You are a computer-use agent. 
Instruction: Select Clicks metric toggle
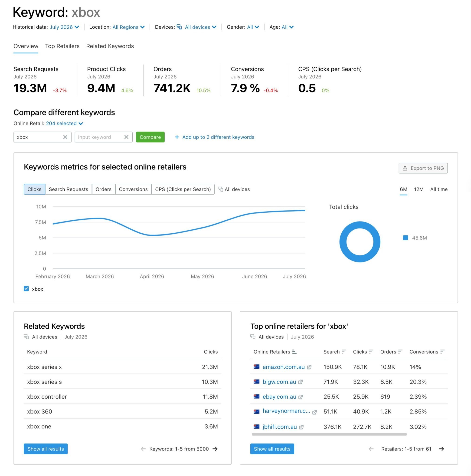click(34, 189)
